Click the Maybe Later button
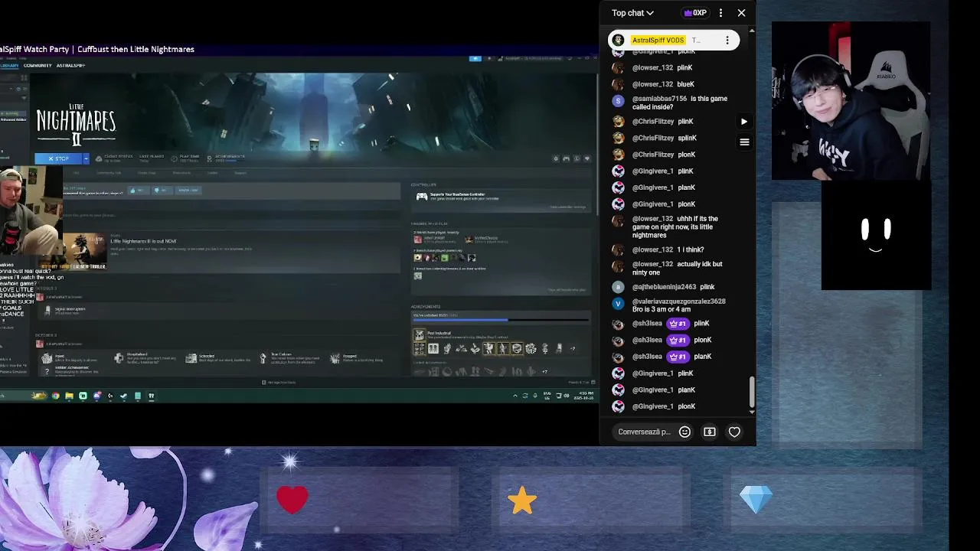 click(x=188, y=190)
